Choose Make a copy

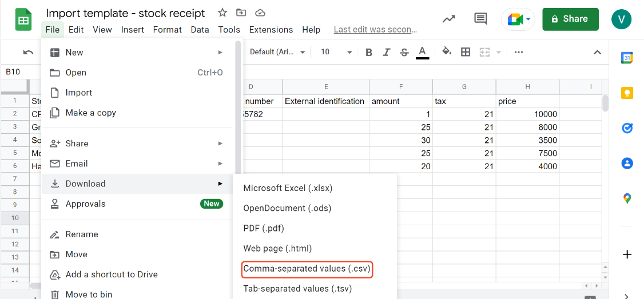click(137, 113)
